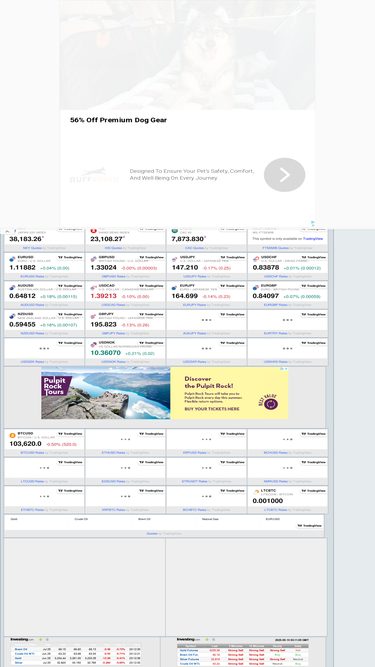Click the GBPUSD flag icon
The width and height of the screenshot is (375, 667).
[94, 259]
